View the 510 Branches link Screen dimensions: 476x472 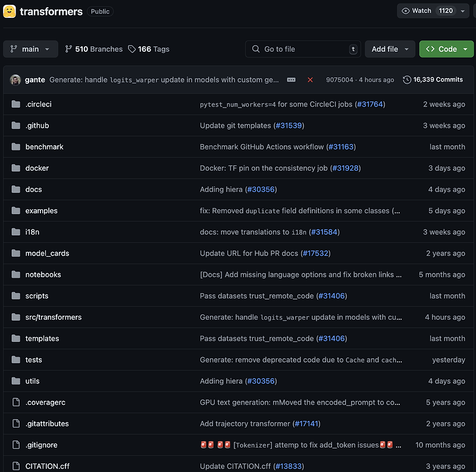94,49
